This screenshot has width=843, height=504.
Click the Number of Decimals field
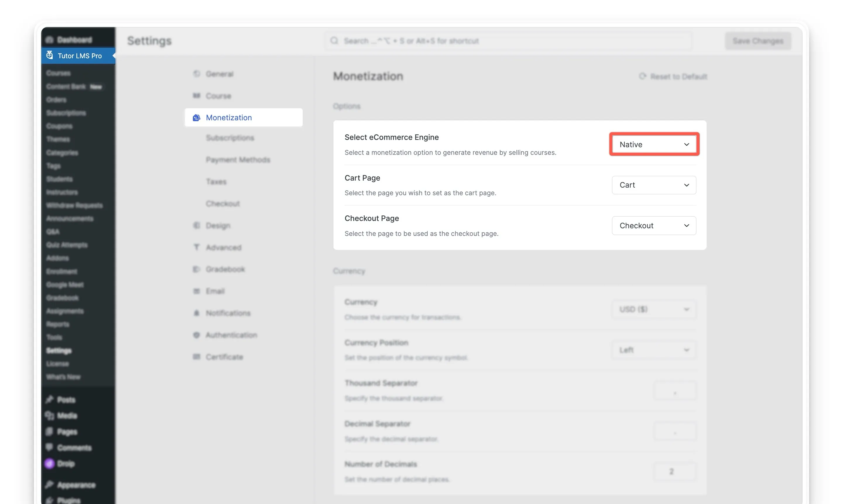(675, 472)
